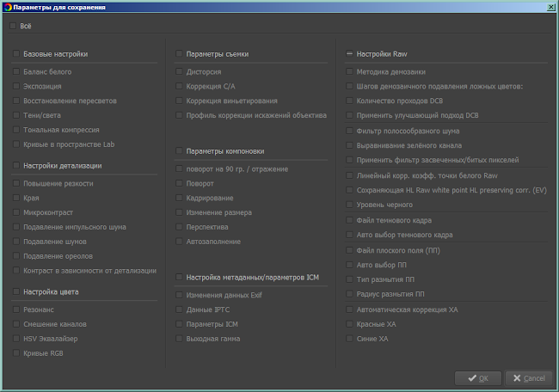The height and width of the screenshot is (392, 559).
Task: Tick "Изменение размера"
Action: (179, 212)
